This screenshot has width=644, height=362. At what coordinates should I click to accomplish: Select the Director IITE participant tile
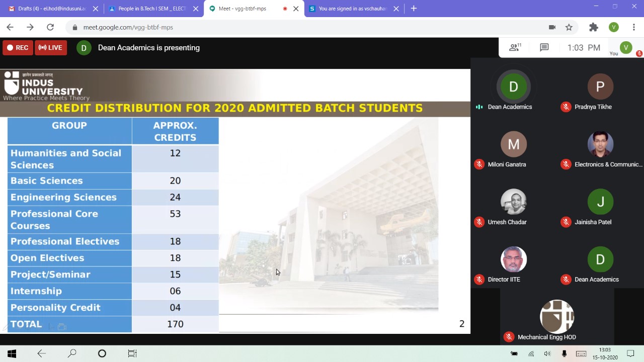click(x=513, y=260)
